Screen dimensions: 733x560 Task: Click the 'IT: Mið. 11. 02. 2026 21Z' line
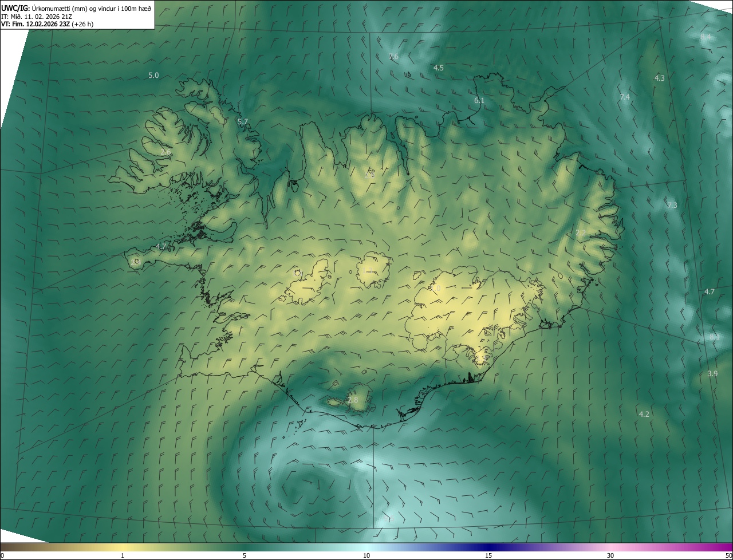tap(37, 17)
